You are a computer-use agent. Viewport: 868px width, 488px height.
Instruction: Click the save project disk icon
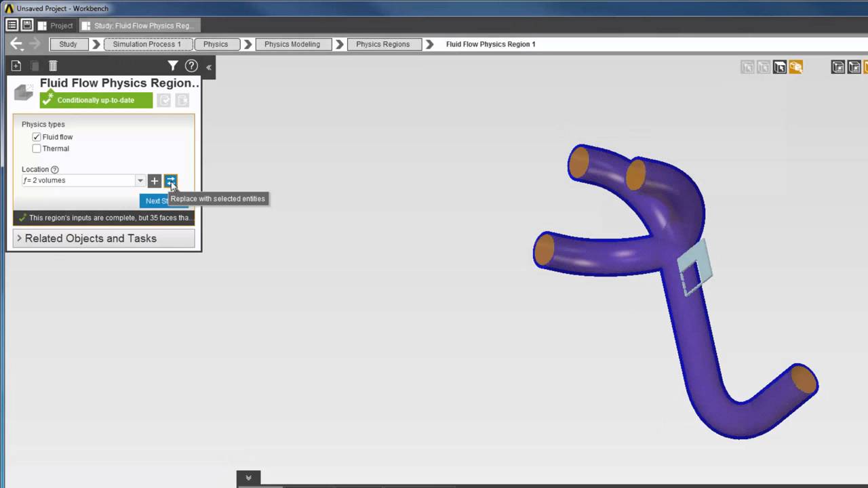coord(26,25)
